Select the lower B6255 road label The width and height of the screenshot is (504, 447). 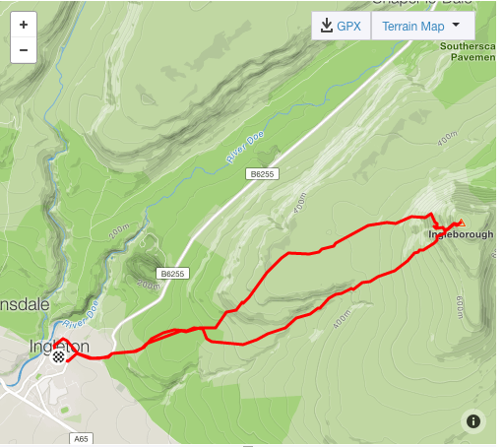pyautogui.click(x=172, y=274)
